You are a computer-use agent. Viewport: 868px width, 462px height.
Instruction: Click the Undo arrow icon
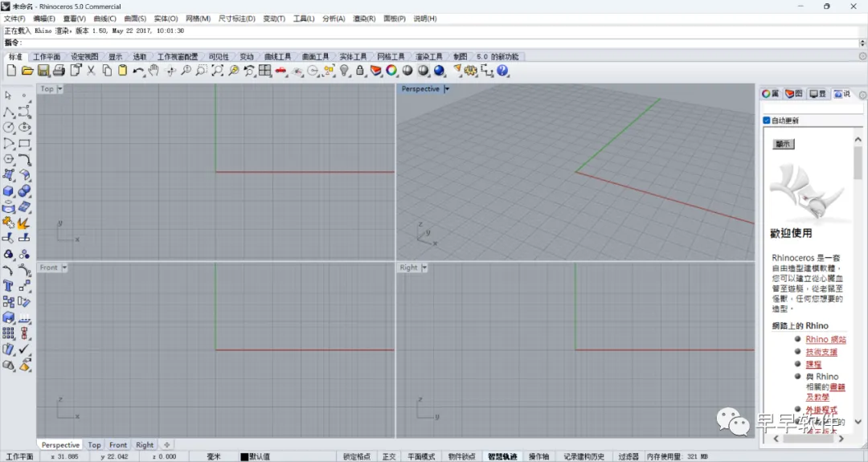pyautogui.click(x=138, y=71)
